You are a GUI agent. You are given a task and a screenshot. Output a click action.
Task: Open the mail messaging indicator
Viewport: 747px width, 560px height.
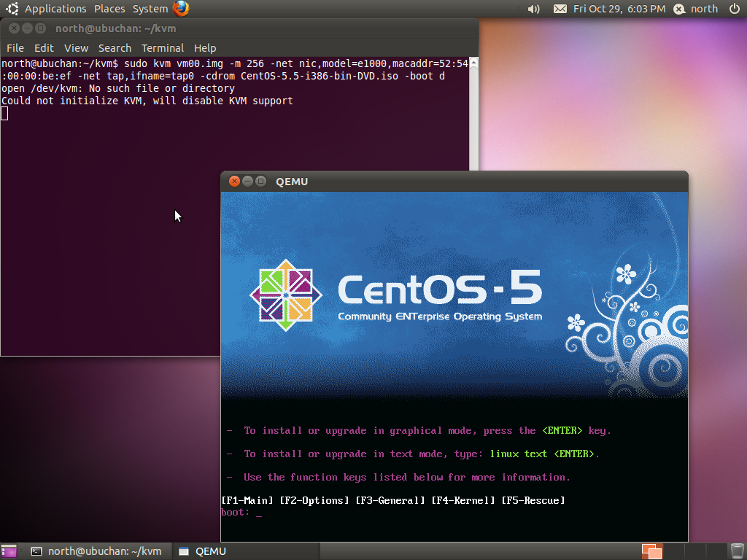point(560,9)
